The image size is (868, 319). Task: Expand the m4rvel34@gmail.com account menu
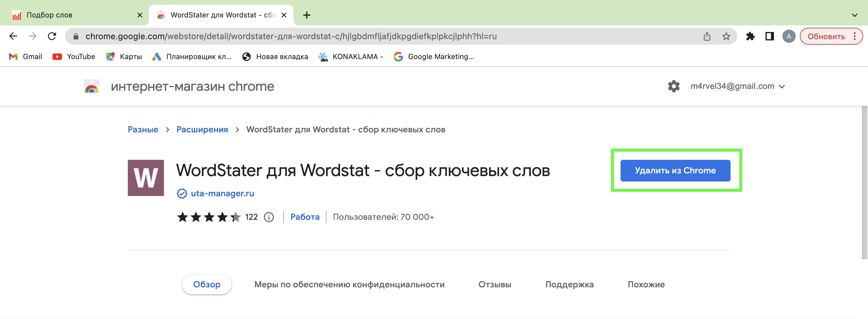tap(740, 86)
